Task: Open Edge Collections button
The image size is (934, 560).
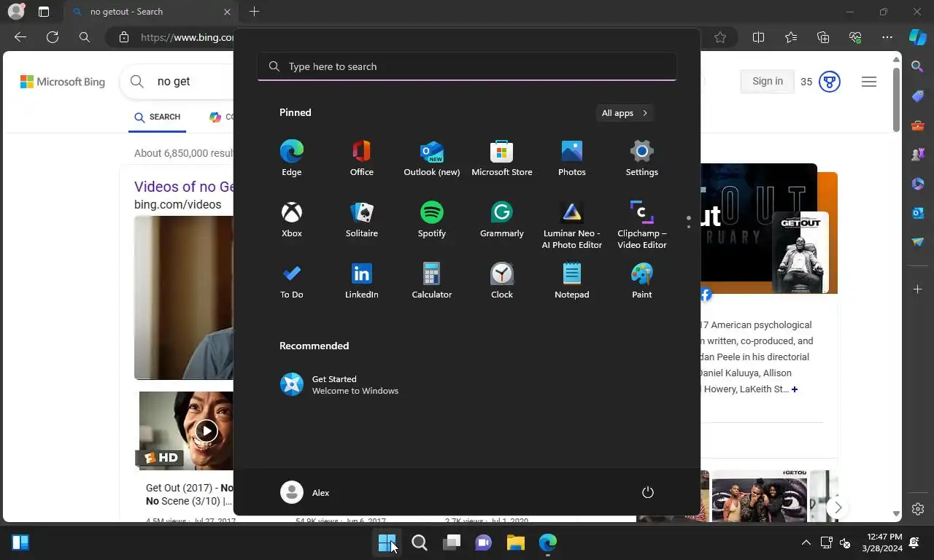Action: coord(823,37)
